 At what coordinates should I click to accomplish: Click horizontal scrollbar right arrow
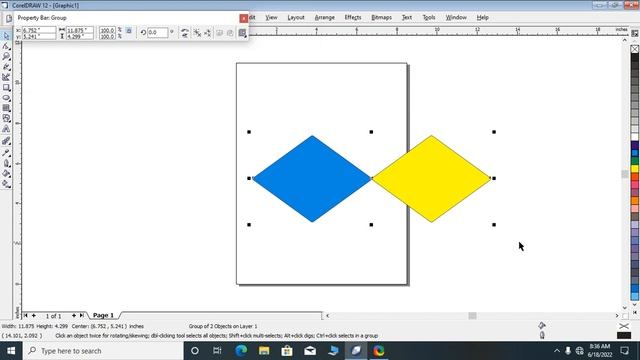(x=617, y=316)
